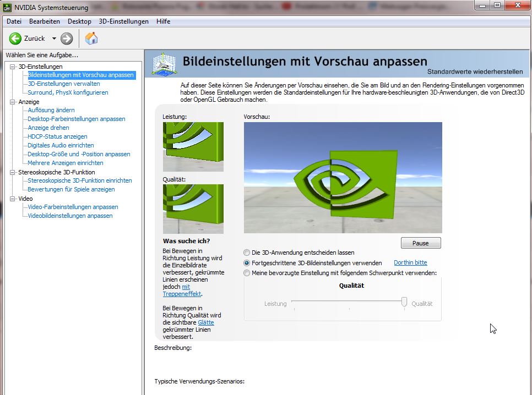Open 'Anzeige drehen' task
Screen dimensions: 532x395
pyautogui.click(x=48, y=128)
